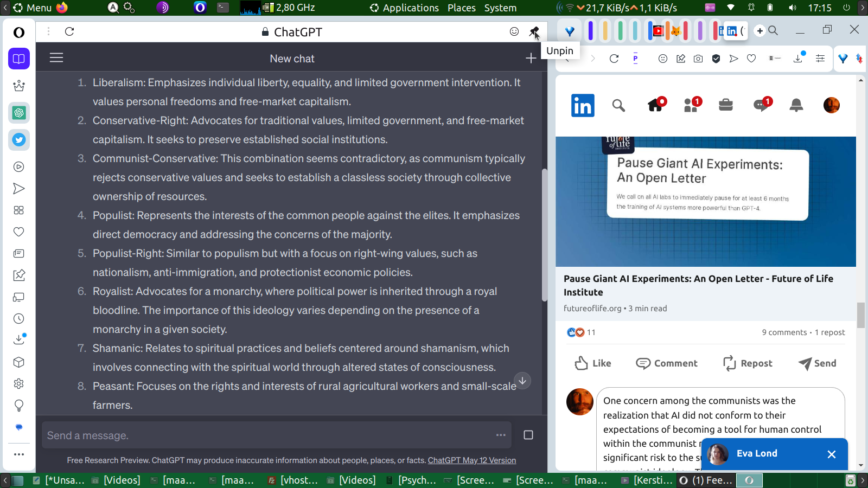Open the ChatGPT hamburger sidebar menu
This screenshot has height=488, width=868.
coord(56,57)
